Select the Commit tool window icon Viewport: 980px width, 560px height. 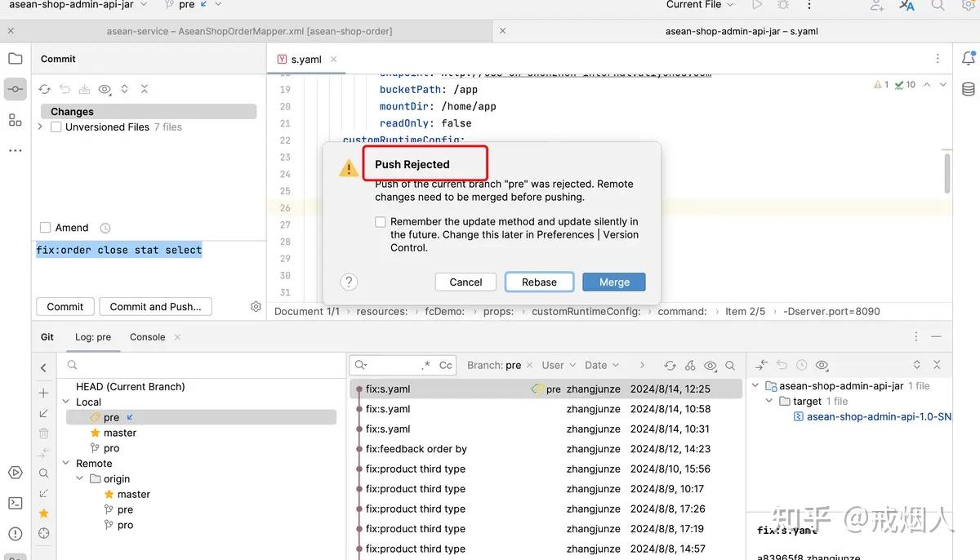click(15, 90)
